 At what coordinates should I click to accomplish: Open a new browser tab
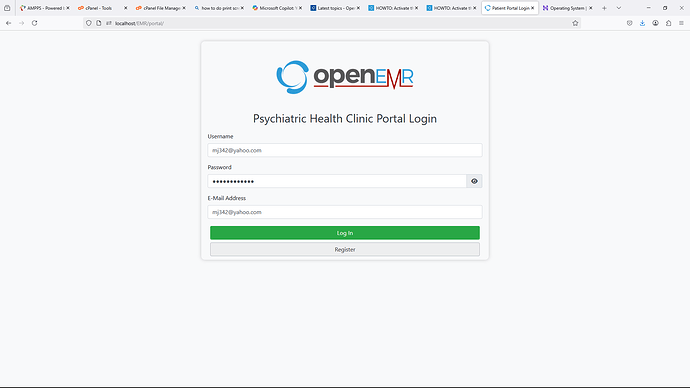(x=604, y=8)
